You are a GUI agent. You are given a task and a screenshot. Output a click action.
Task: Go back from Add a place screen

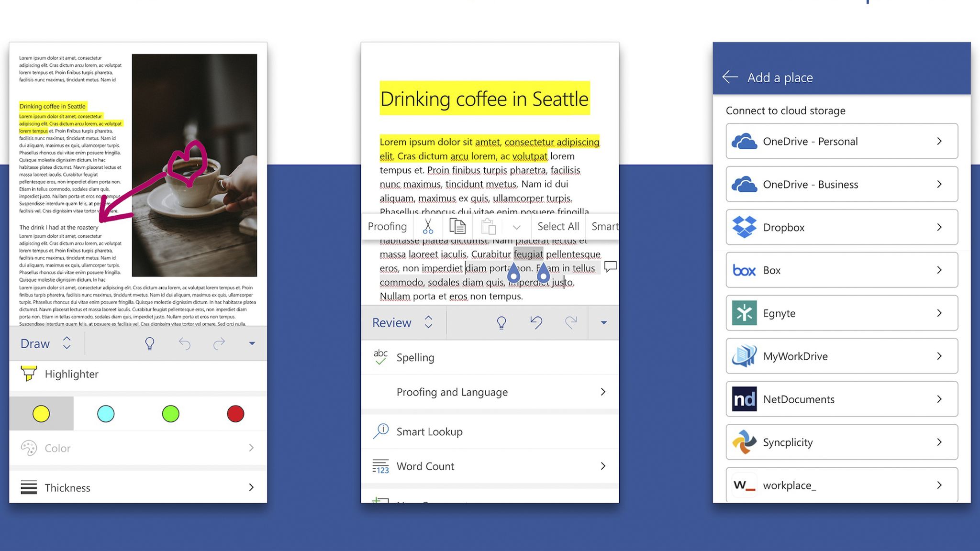(x=729, y=77)
